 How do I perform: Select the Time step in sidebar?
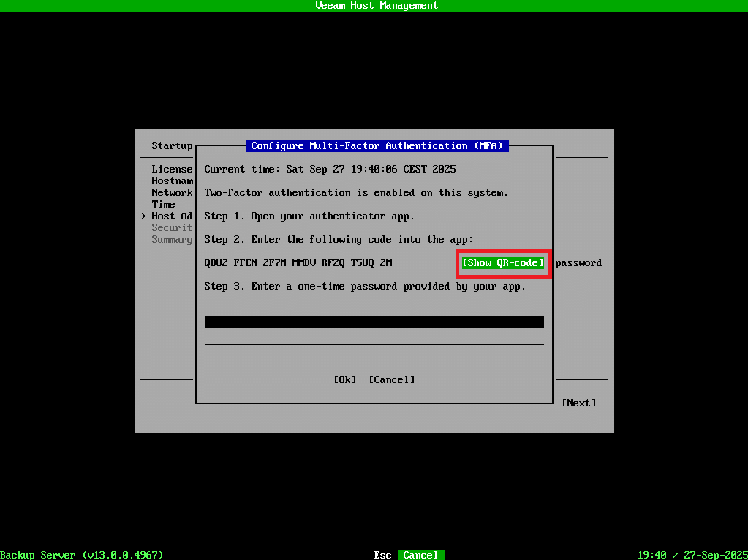(x=163, y=204)
